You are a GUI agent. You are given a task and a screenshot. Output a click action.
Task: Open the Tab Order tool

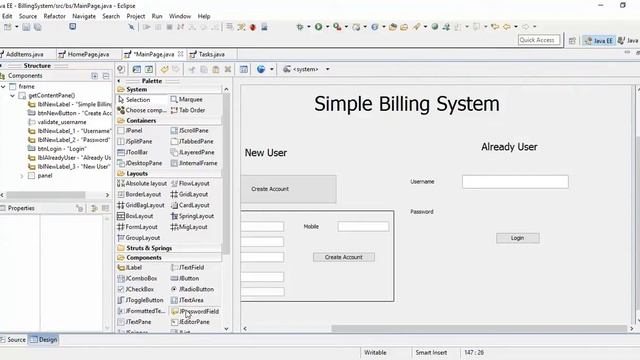click(x=188, y=110)
